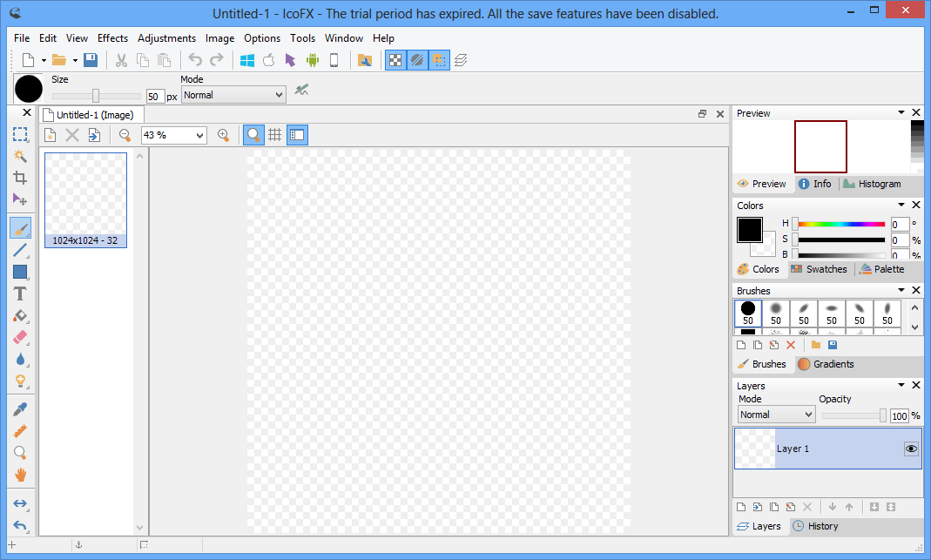This screenshot has width=931, height=560.
Task: Switch to the History tab
Action: point(816,526)
